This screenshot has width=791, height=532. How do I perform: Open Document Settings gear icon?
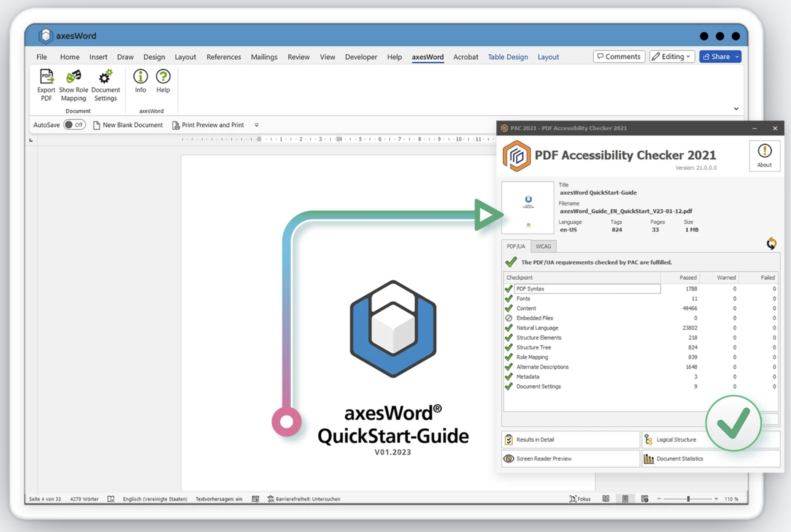coord(105,77)
